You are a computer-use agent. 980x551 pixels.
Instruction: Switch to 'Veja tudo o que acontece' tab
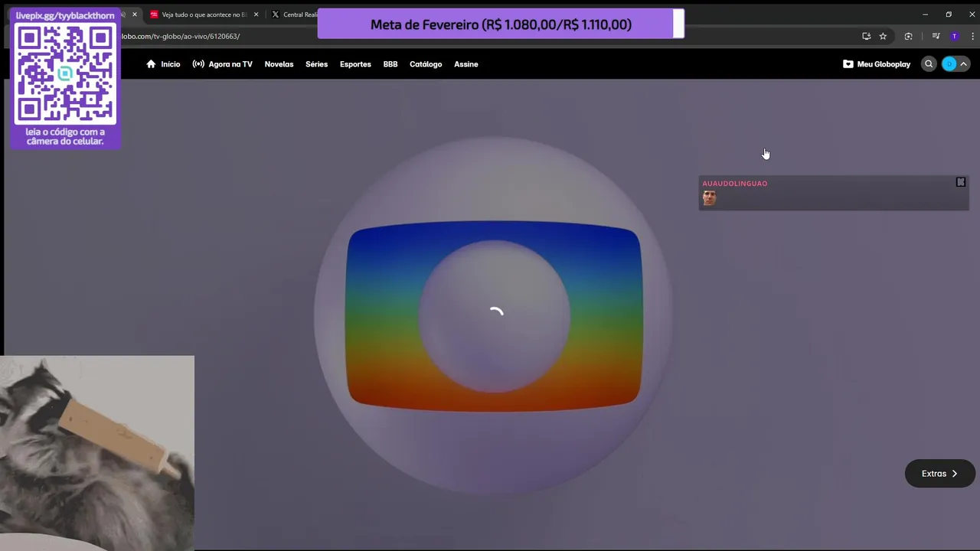[x=204, y=15]
